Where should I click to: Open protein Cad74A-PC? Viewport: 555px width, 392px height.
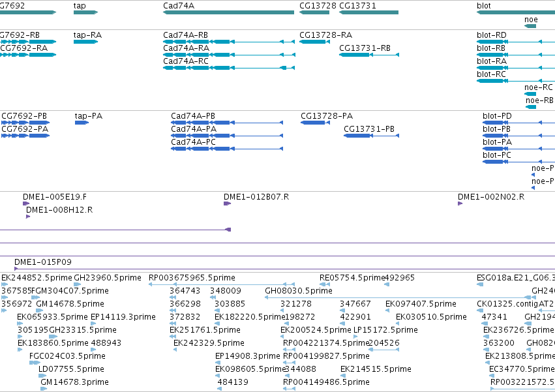tap(193, 142)
